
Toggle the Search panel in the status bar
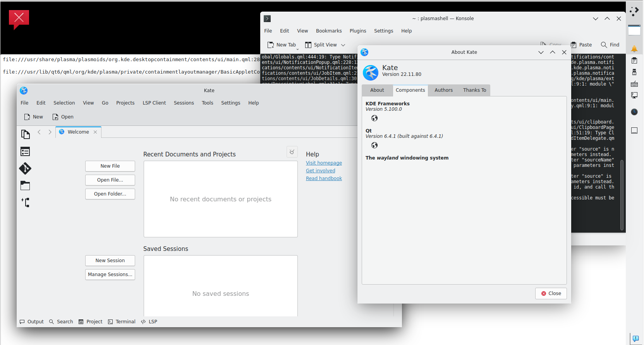61,322
